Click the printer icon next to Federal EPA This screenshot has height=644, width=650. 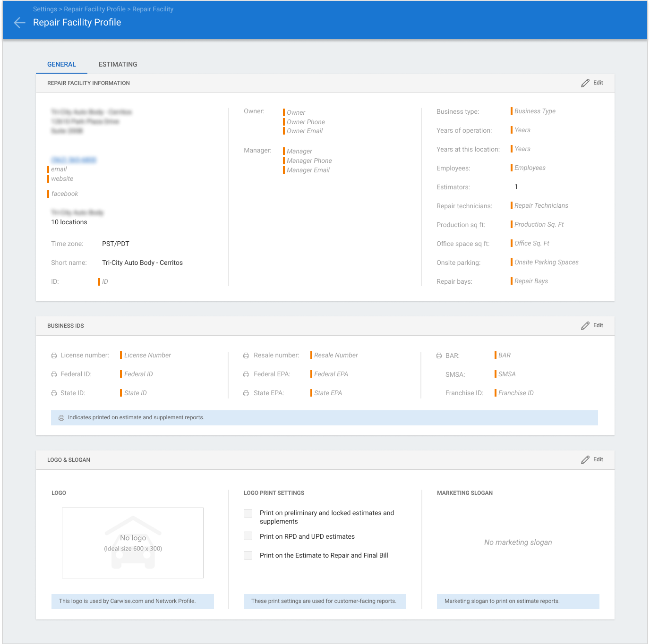246,374
